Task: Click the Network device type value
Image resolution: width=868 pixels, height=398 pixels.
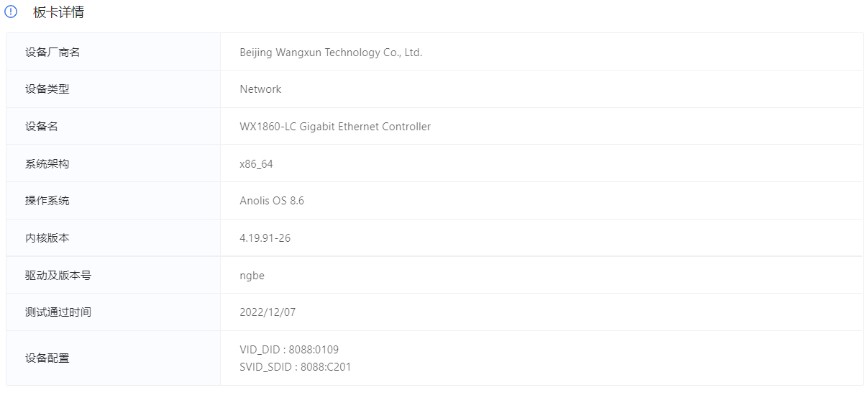Action: coord(260,89)
